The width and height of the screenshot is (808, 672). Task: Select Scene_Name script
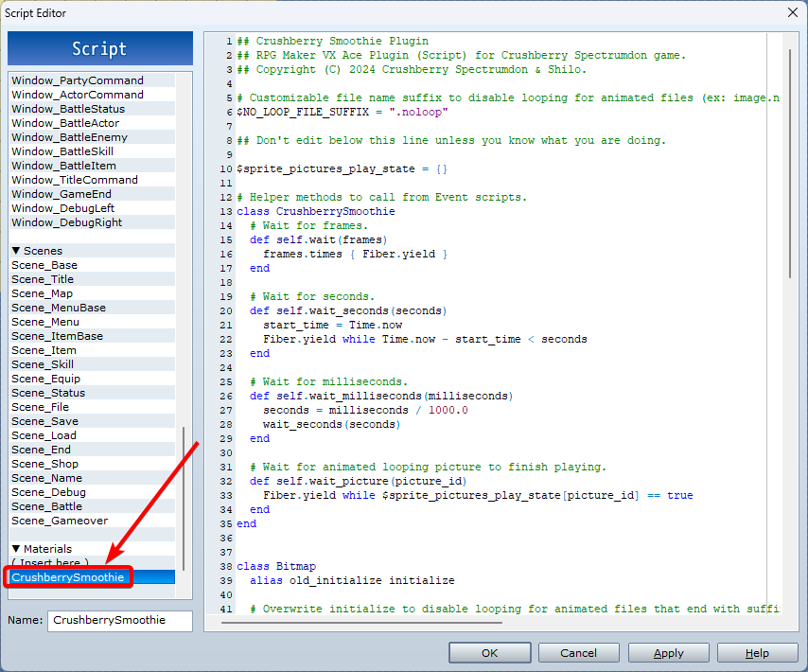pyautogui.click(x=93, y=478)
